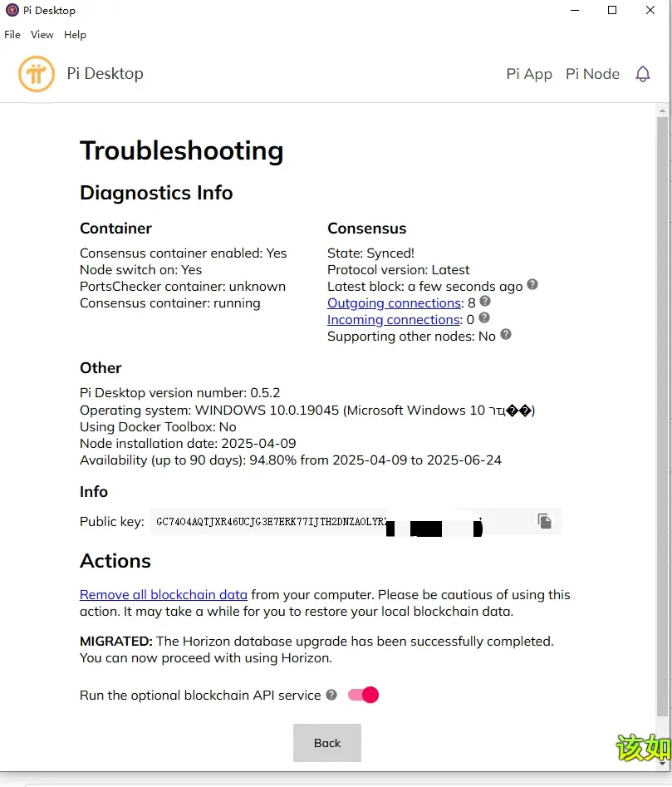
Task: Open the File menu
Action: coord(12,35)
